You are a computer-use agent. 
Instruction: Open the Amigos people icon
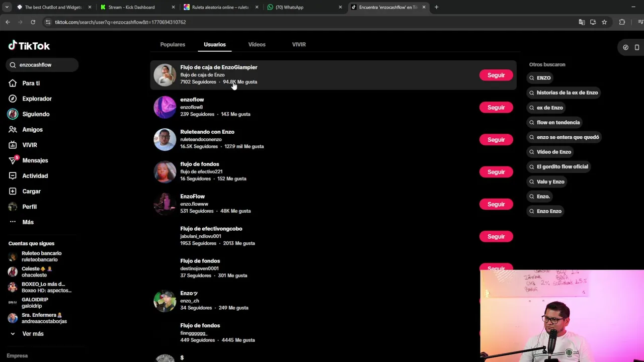pyautogui.click(x=13, y=130)
